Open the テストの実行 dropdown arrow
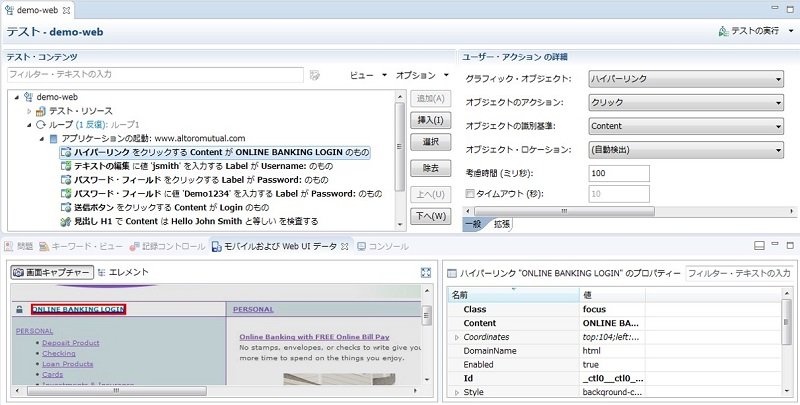Viewport: 800px width, 405px height. tap(791, 32)
